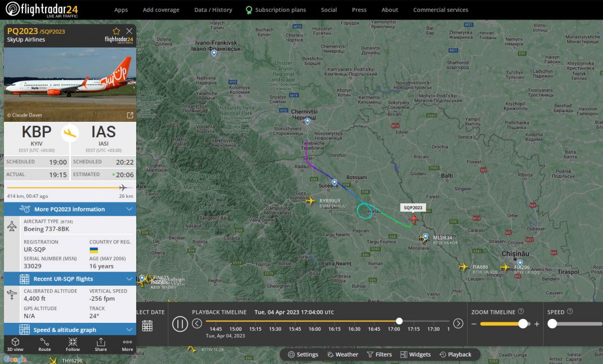Viewport: 603px width, 364px height.
Task: Open the 3D view of the flight
Action: click(15, 344)
